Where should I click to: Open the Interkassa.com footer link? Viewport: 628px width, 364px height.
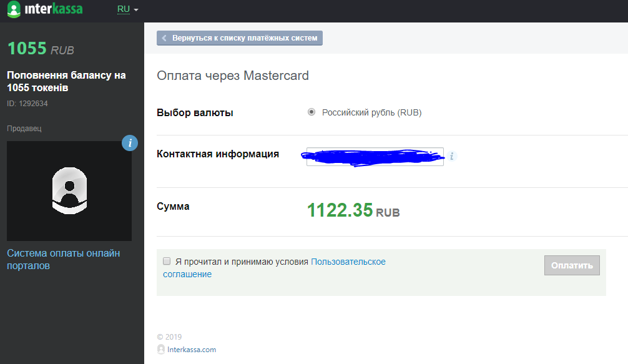[192, 350]
